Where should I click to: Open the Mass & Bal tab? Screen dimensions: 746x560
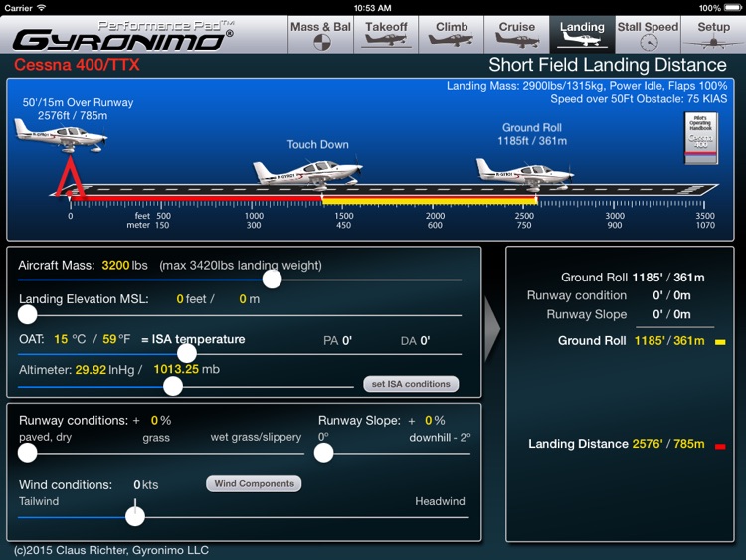320,34
